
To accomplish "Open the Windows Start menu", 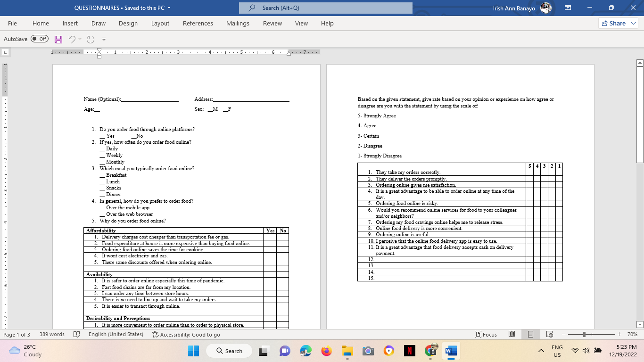I will click(194, 351).
